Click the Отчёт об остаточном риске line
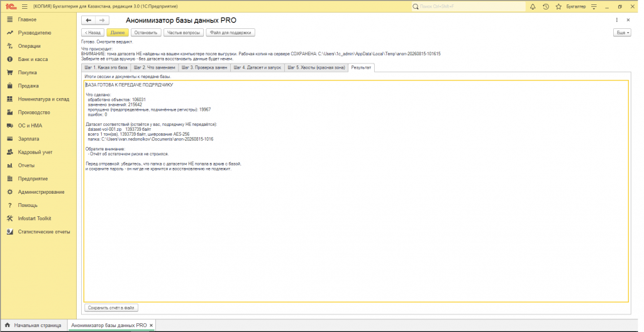This screenshot has height=332, width=644. pos(128,153)
